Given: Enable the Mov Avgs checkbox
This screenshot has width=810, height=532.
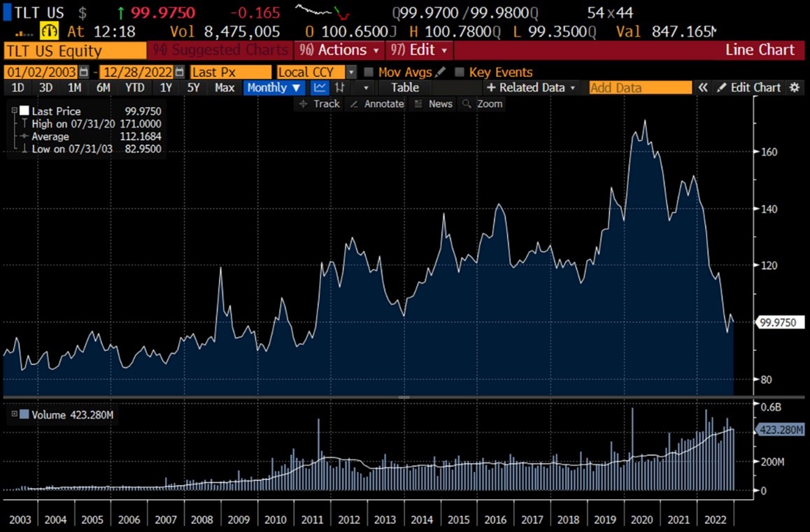Looking at the screenshot, I should [369, 72].
